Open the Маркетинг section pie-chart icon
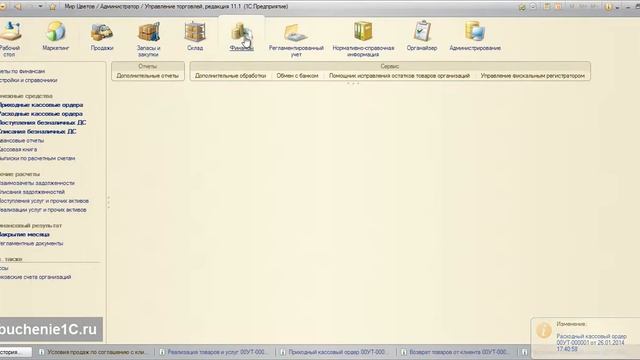This screenshot has width=640, height=360. pyautogui.click(x=56, y=32)
